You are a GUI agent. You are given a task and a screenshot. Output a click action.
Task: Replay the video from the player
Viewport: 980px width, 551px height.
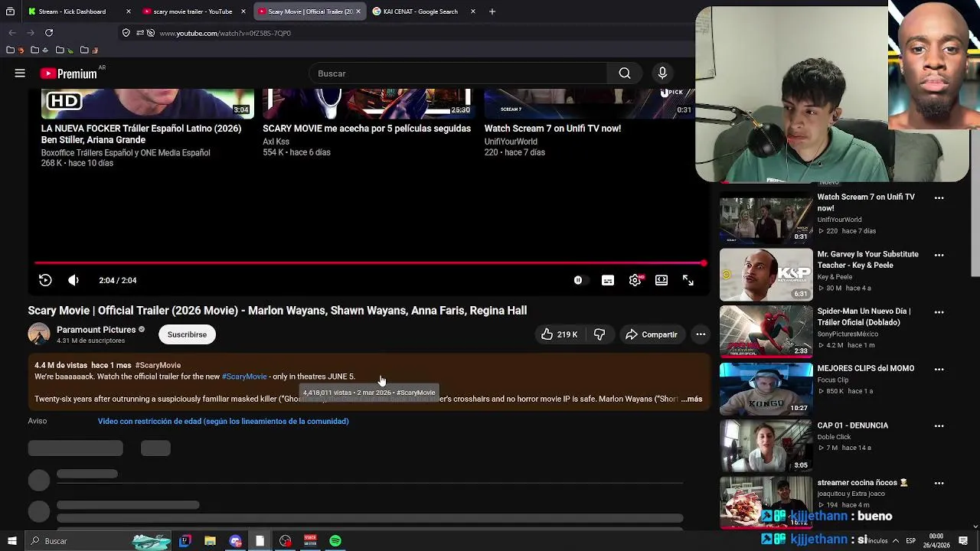(x=45, y=280)
